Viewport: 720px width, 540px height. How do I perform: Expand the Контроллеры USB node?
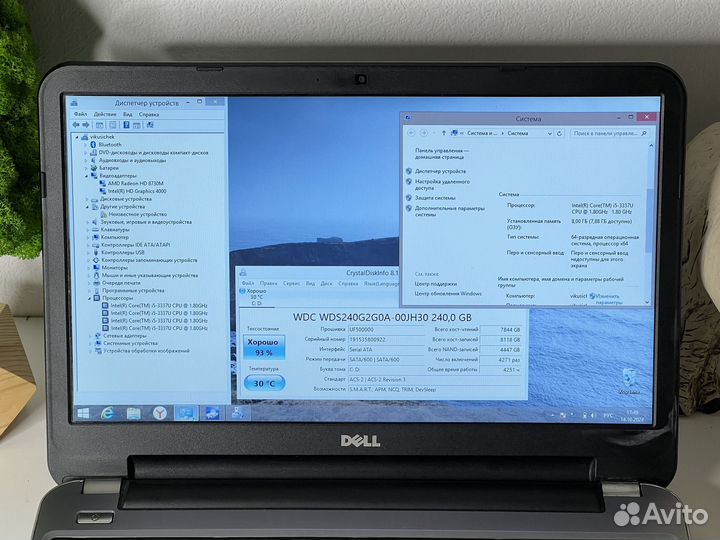coord(88,253)
